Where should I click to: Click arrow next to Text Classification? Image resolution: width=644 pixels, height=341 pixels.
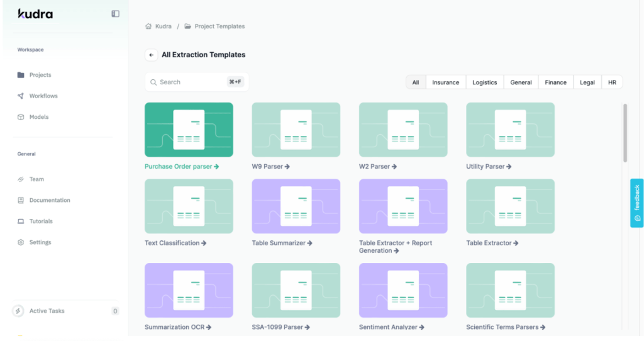point(204,243)
